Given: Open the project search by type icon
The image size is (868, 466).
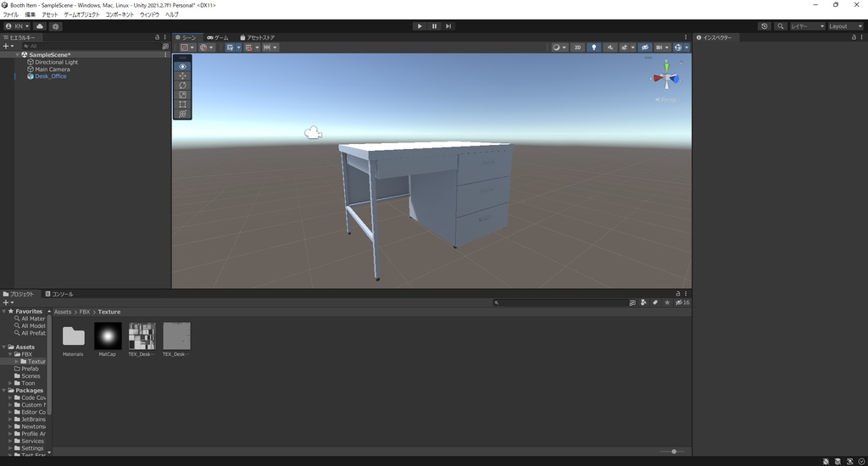Looking at the screenshot, I should 643,302.
